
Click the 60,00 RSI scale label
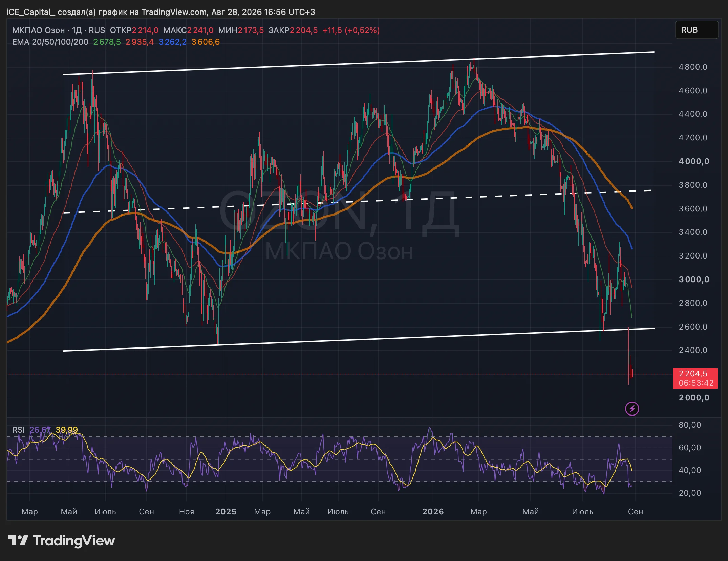tap(690, 448)
